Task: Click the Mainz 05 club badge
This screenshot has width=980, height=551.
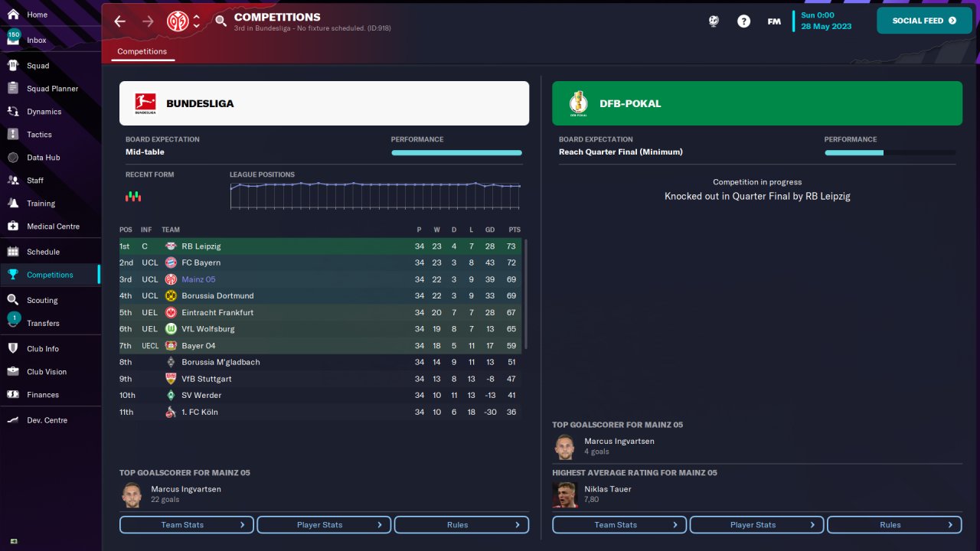Action: (178, 21)
